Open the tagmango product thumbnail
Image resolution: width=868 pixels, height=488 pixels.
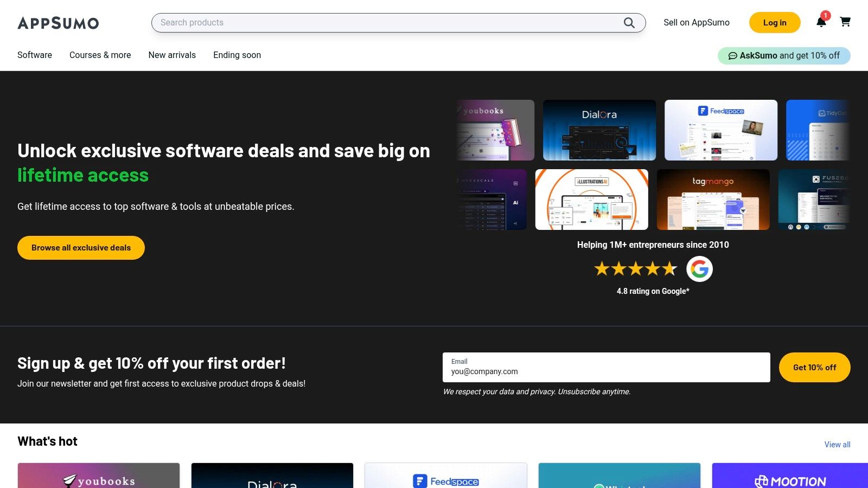[x=713, y=199]
